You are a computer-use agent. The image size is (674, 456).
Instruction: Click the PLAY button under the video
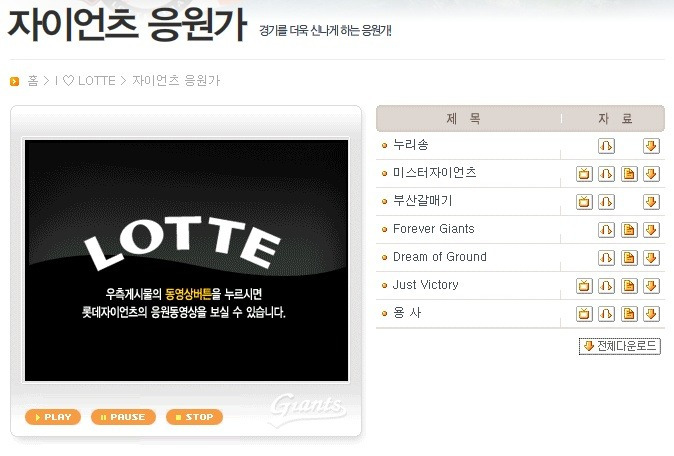53,417
